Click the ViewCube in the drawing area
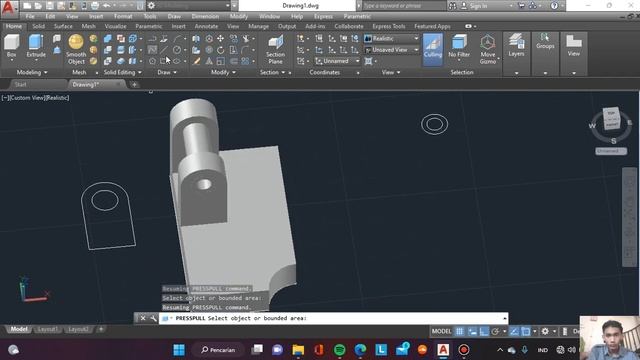The width and height of the screenshot is (640, 360). (x=611, y=119)
